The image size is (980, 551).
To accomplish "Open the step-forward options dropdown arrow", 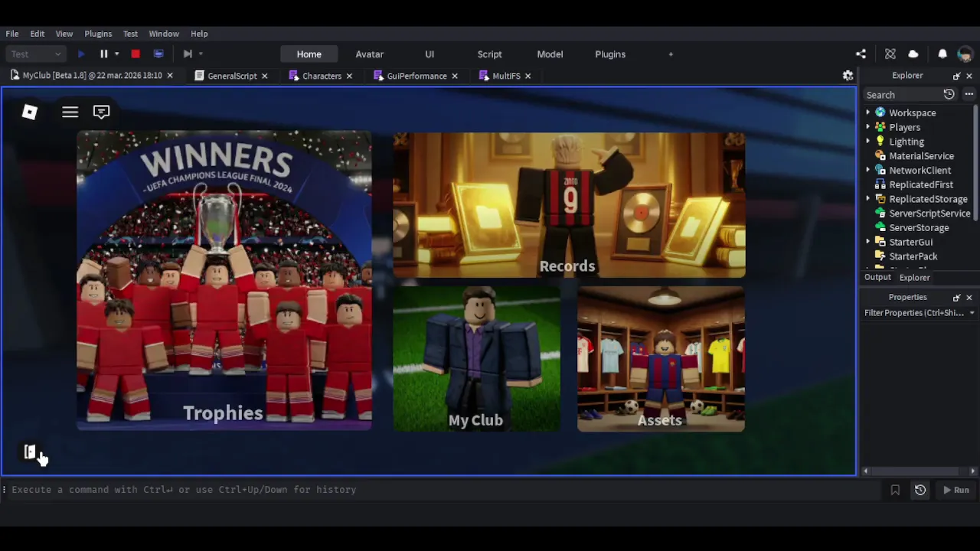I will coord(201,54).
